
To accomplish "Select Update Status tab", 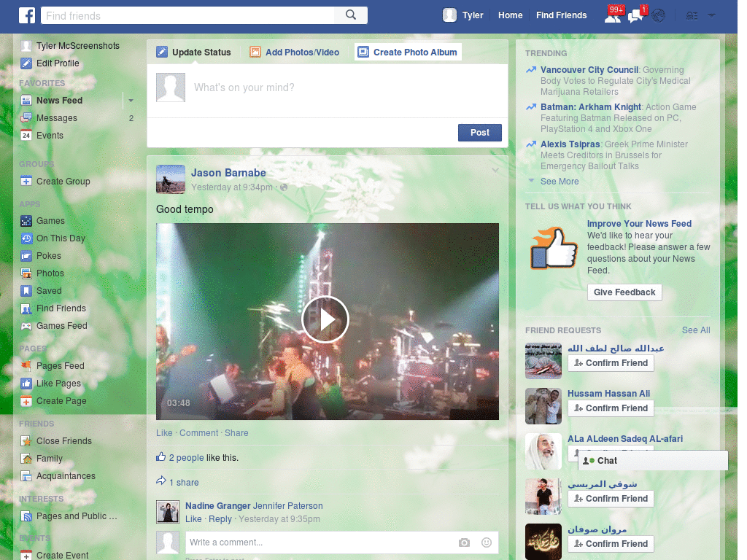I will tap(194, 52).
